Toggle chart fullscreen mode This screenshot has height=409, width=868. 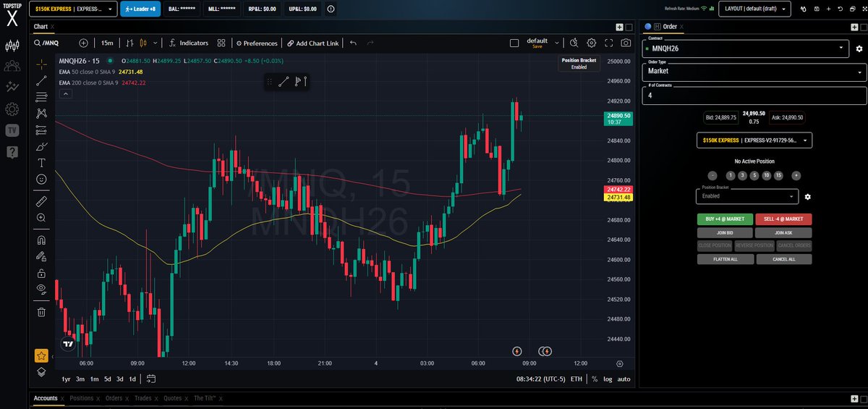(x=608, y=43)
